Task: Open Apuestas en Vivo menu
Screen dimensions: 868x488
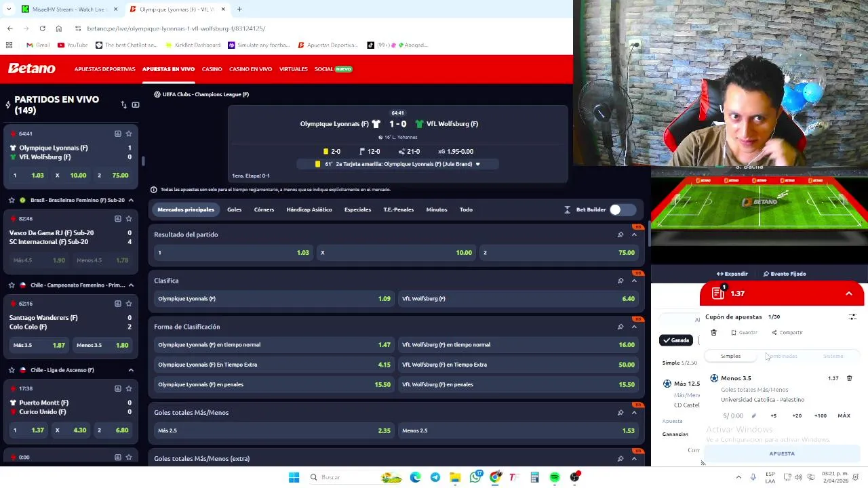Action: 168,69
